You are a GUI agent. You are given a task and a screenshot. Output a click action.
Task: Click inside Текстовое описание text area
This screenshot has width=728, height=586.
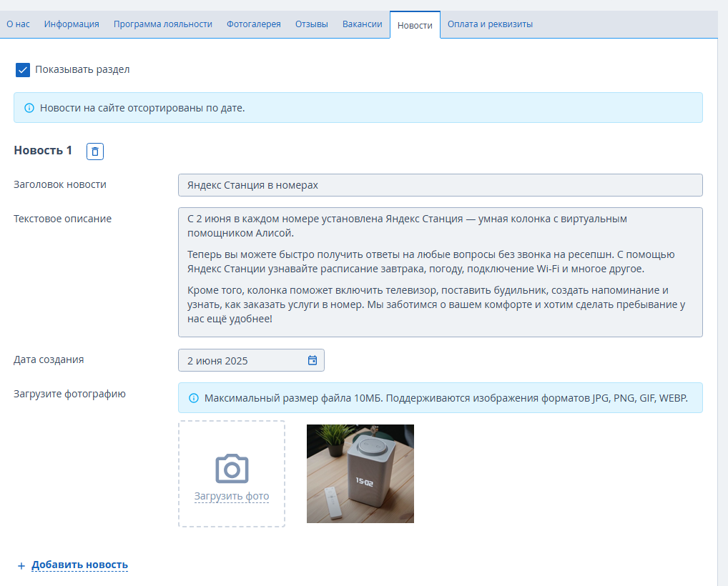[x=440, y=272]
